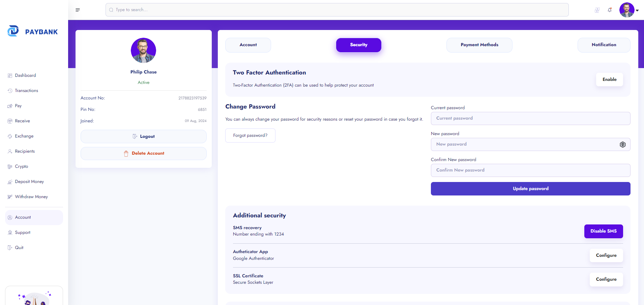This screenshot has height=305, width=644.
Task: Disable SMS recovery
Action: click(603, 231)
